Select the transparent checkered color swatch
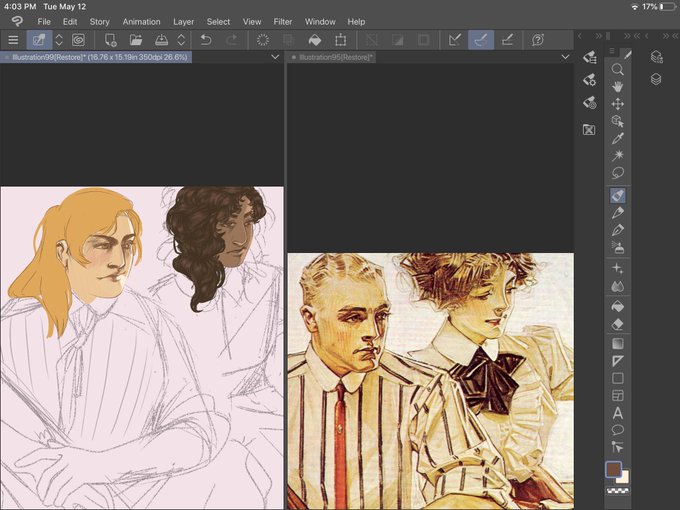 tap(618, 490)
